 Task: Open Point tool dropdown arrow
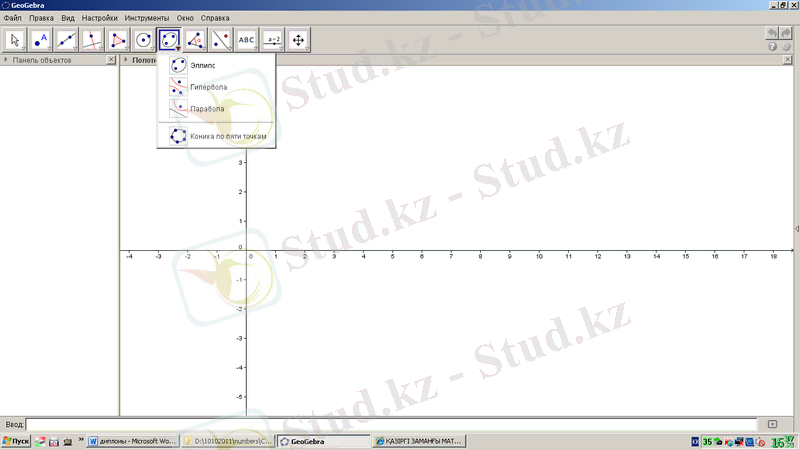point(49,49)
